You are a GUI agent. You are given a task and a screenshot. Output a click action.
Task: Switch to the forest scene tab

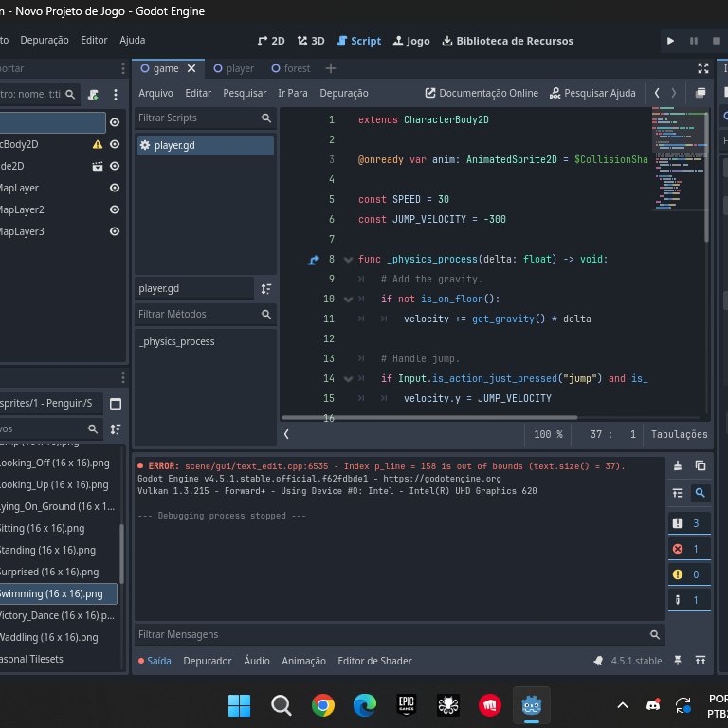coord(291,68)
